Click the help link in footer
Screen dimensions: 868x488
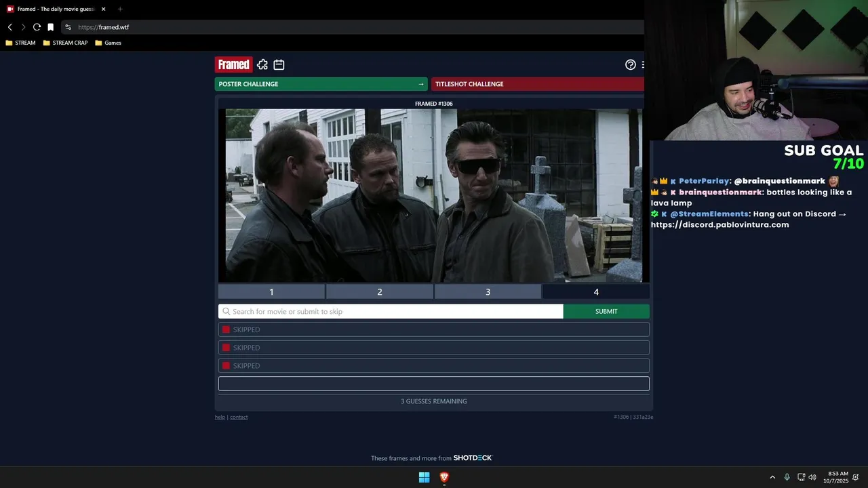pyautogui.click(x=220, y=417)
